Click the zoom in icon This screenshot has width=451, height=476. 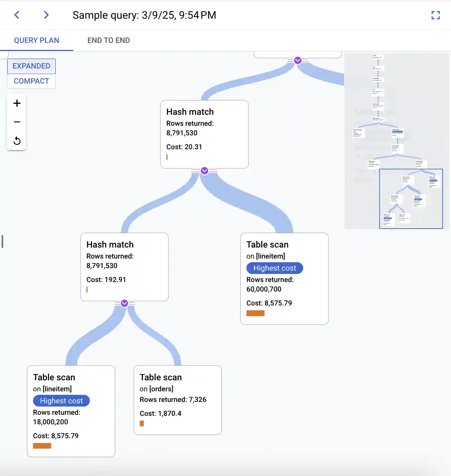tap(16, 103)
